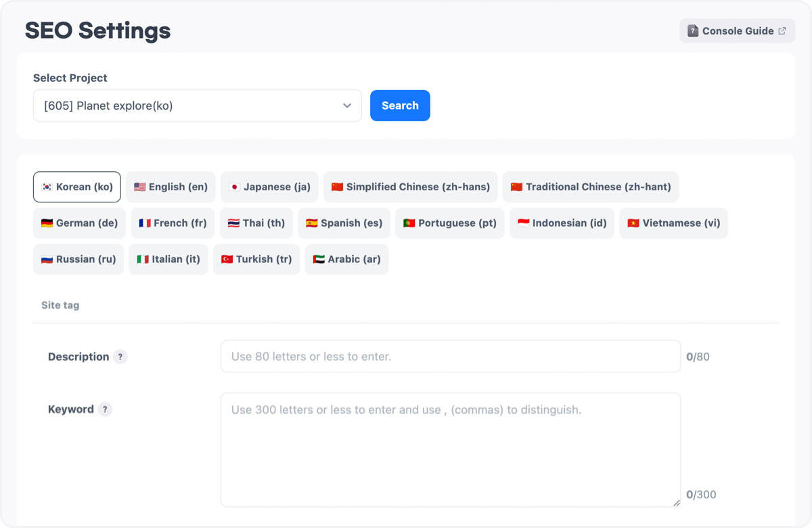Screen dimensions: 812x528
Task: Select the Vietnamese (vi) language option
Action: [x=673, y=223]
